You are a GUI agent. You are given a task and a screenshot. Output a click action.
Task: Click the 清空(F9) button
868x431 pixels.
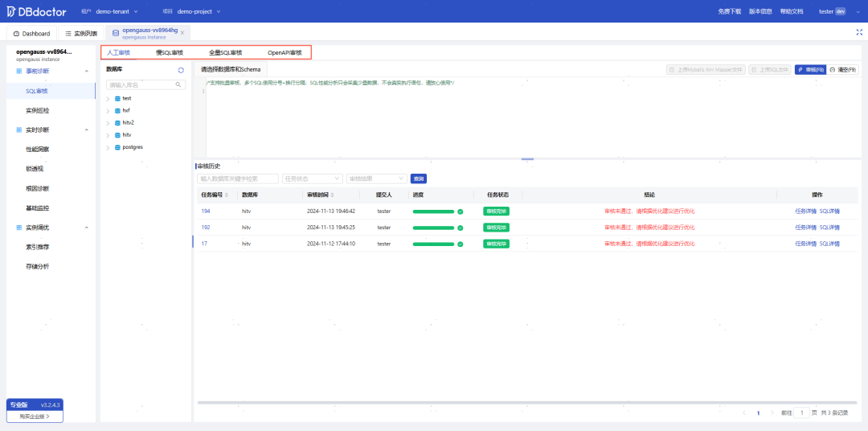click(842, 70)
